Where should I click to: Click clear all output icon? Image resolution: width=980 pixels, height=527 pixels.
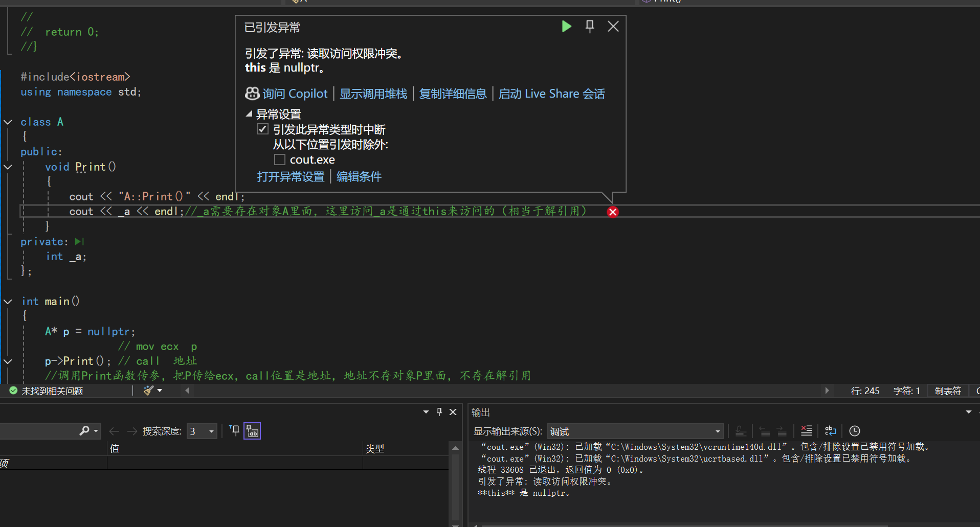click(807, 431)
